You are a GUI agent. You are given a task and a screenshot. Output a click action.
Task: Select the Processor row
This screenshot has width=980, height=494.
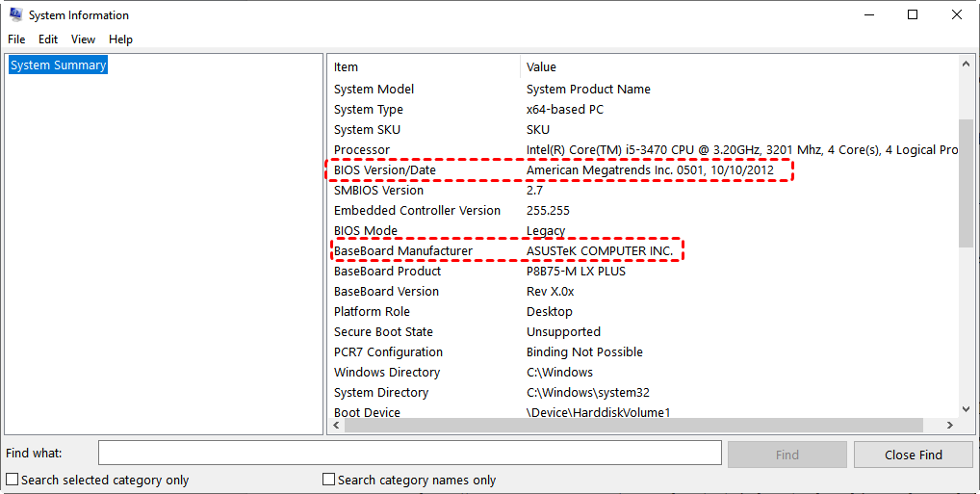pyautogui.click(x=644, y=150)
